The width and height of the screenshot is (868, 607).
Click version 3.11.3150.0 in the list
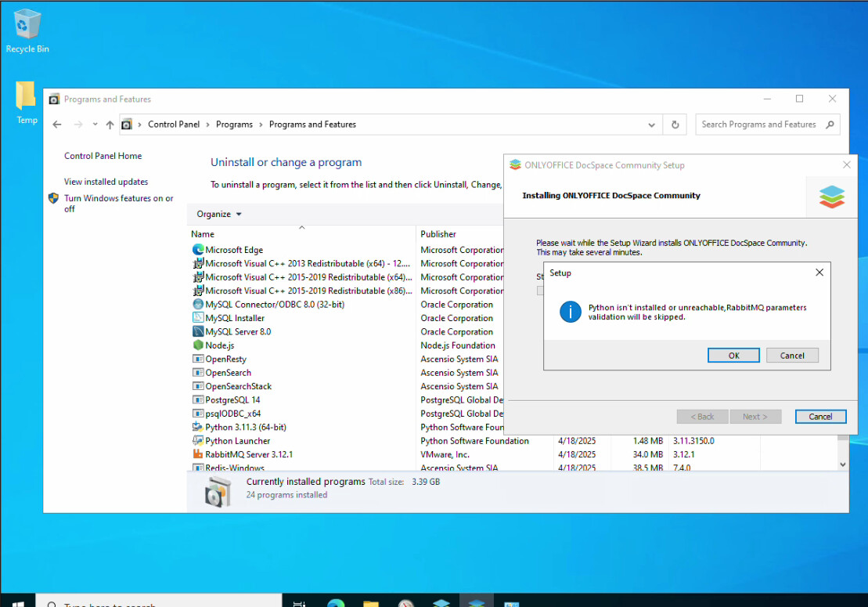click(x=693, y=441)
